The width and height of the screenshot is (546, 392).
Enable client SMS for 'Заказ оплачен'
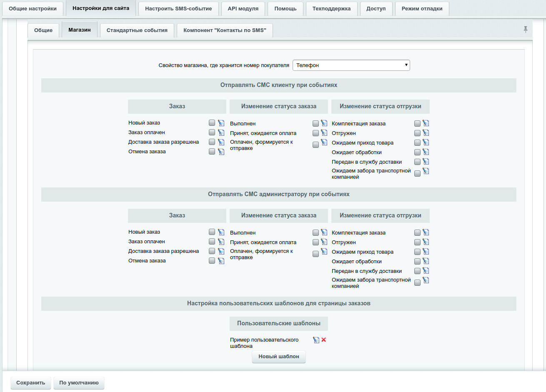click(x=212, y=132)
